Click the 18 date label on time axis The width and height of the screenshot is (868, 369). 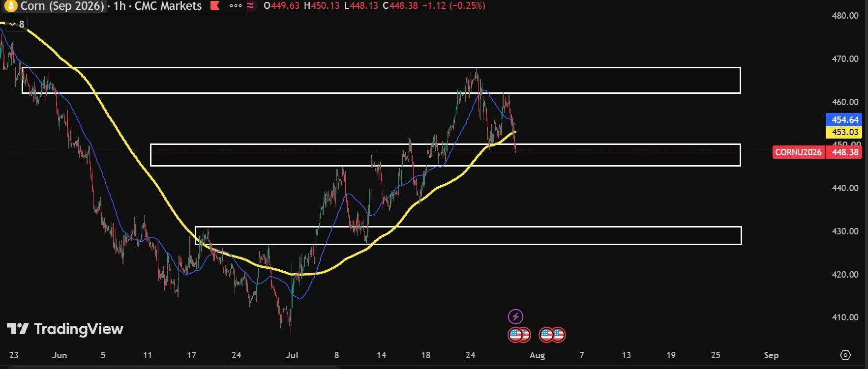click(426, 355)
